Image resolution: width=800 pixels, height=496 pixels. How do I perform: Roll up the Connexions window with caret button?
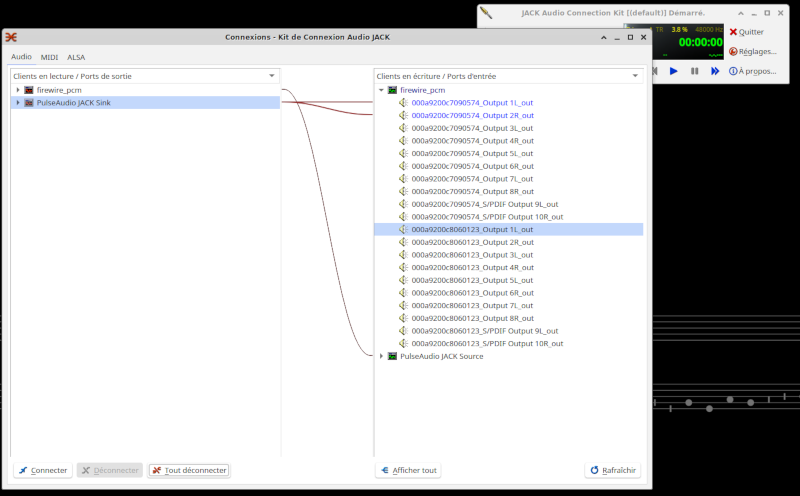604,37
